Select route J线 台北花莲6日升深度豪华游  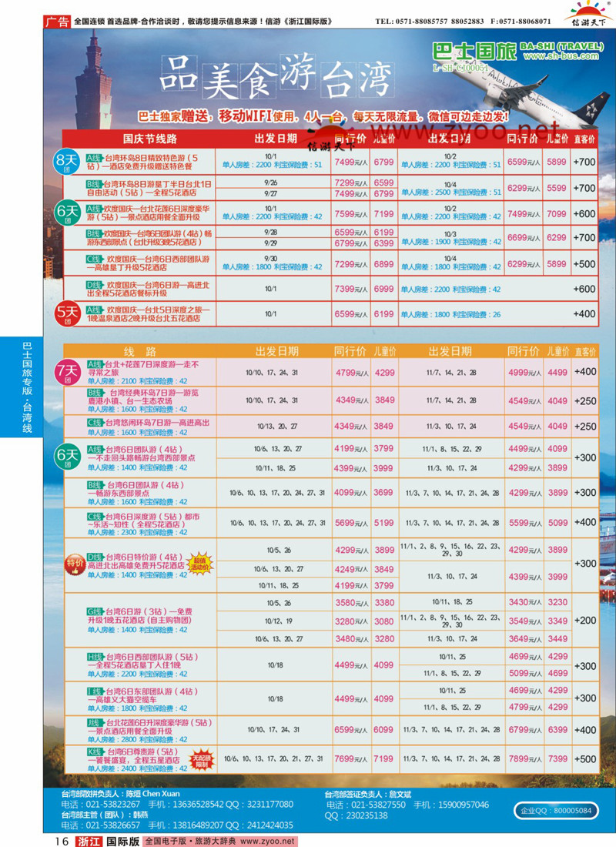point(149,727)
